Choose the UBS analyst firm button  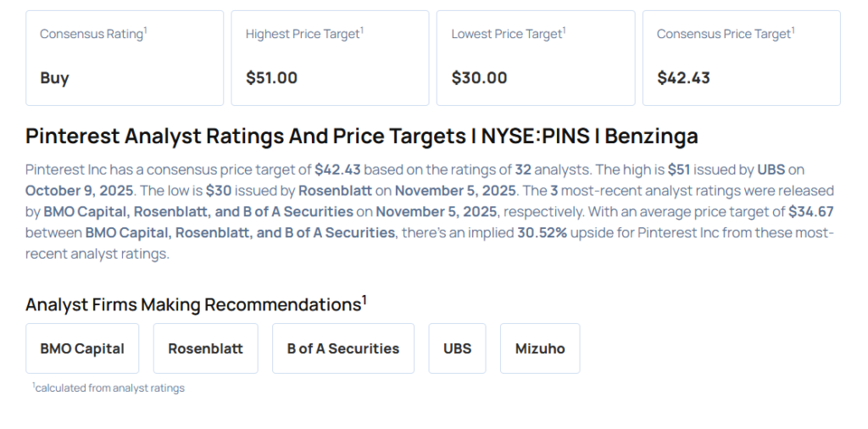[457, 348]
